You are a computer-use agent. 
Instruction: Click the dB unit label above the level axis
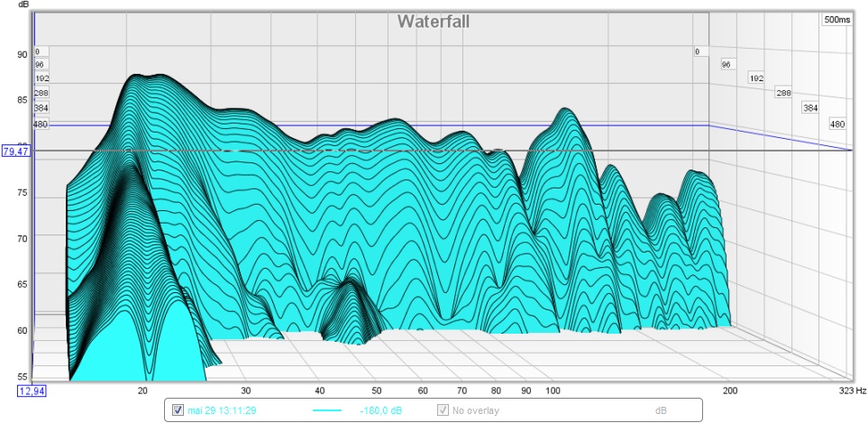coord(23,5)
